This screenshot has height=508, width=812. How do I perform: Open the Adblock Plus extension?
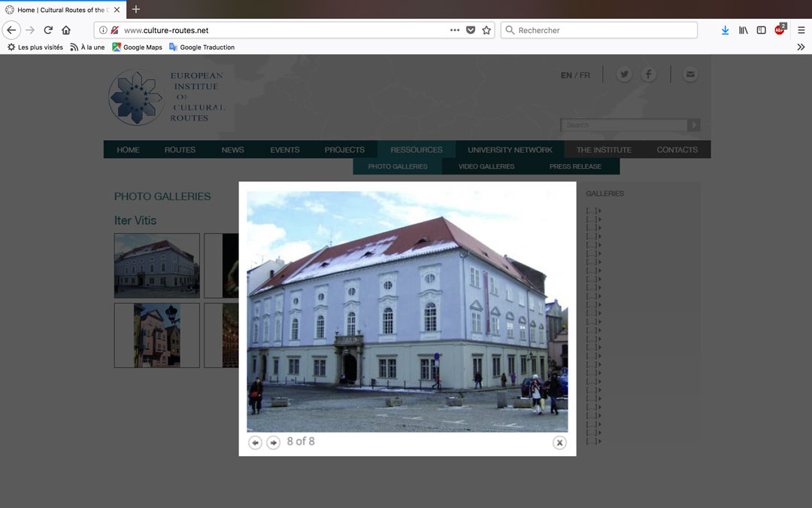click(780, 29)
